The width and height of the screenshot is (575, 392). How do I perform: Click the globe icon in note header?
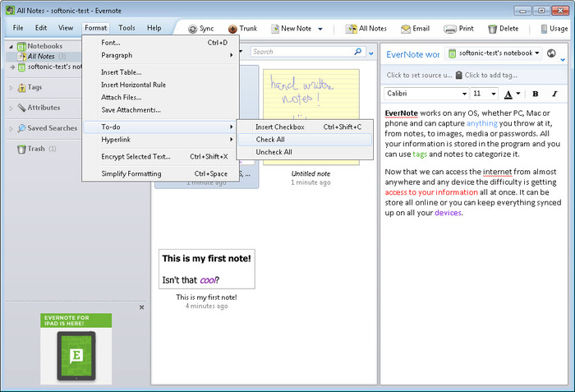tap(551, 53)
